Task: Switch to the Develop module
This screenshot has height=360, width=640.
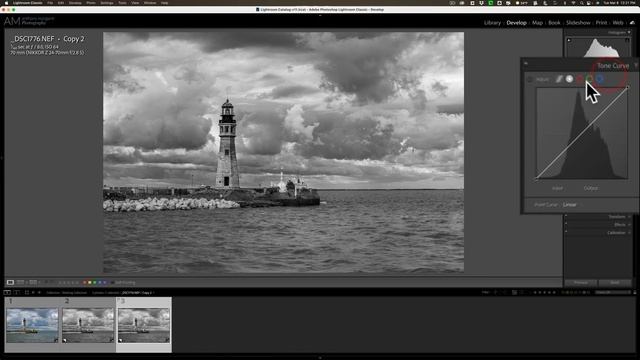Action: pos(516,23)
